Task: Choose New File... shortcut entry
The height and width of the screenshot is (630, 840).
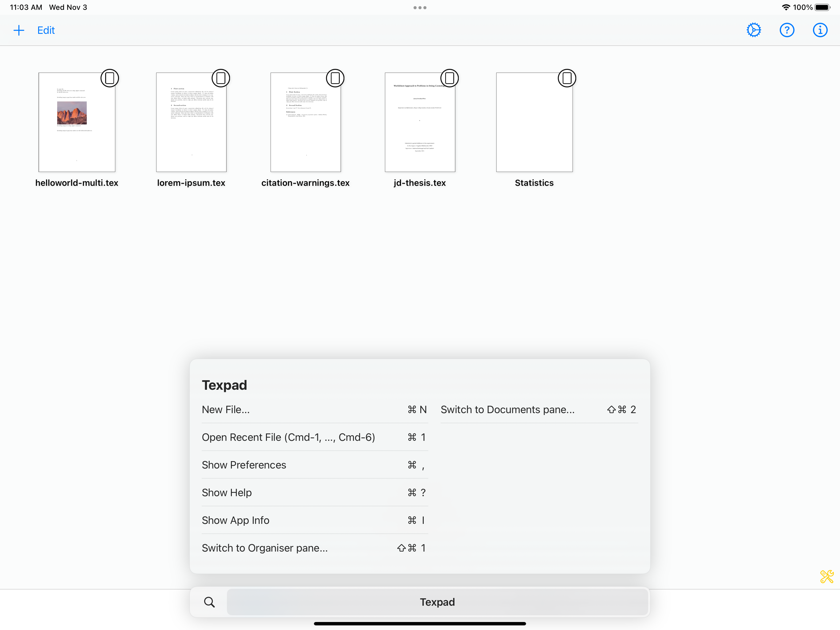Action: [x=315, y=410]
